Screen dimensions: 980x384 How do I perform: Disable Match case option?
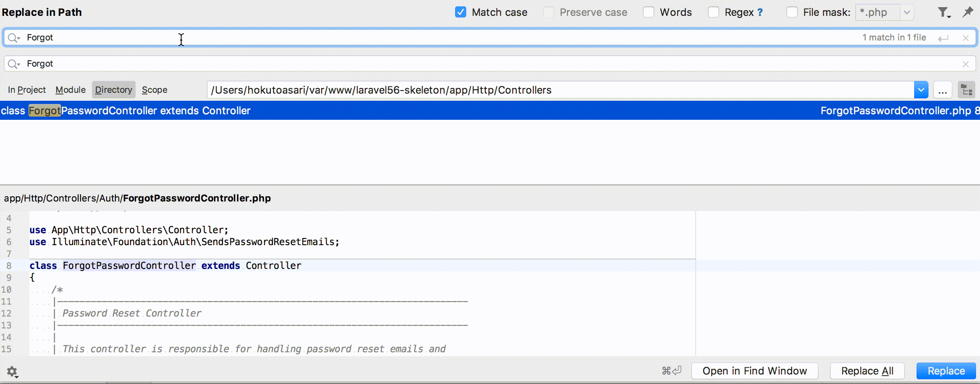460,12
